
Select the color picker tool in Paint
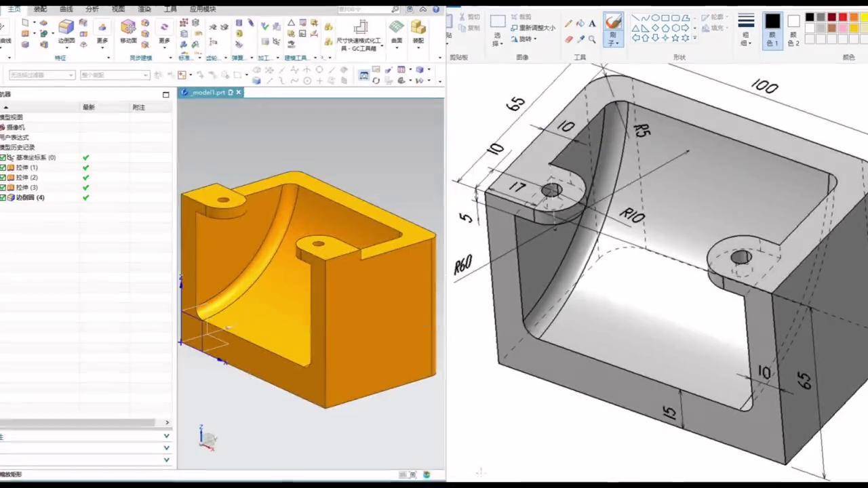(580, 39)
